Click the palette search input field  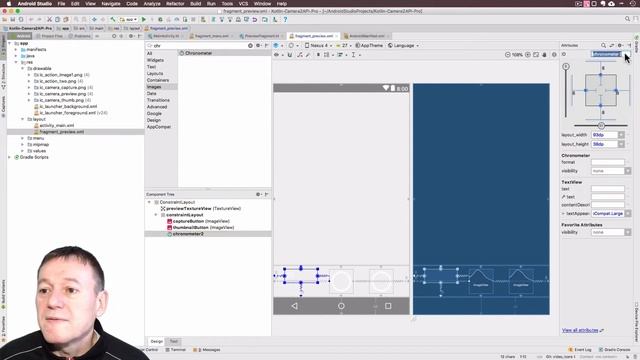click(200, 46)
